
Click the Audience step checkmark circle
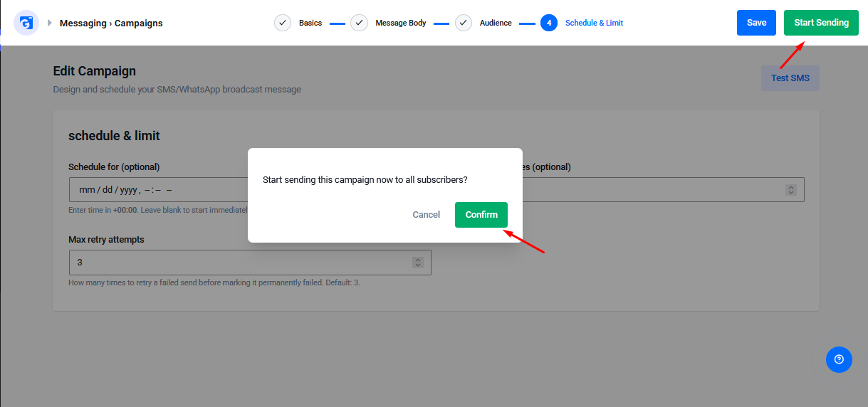click(464, 23)
